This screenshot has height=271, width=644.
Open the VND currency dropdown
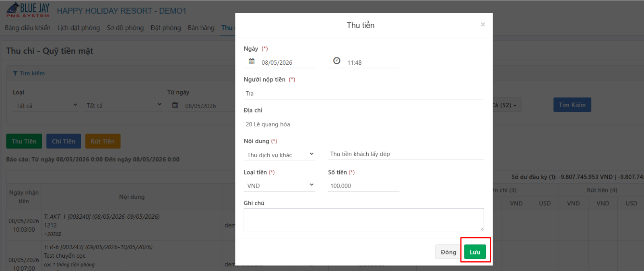tap(279, 185)
